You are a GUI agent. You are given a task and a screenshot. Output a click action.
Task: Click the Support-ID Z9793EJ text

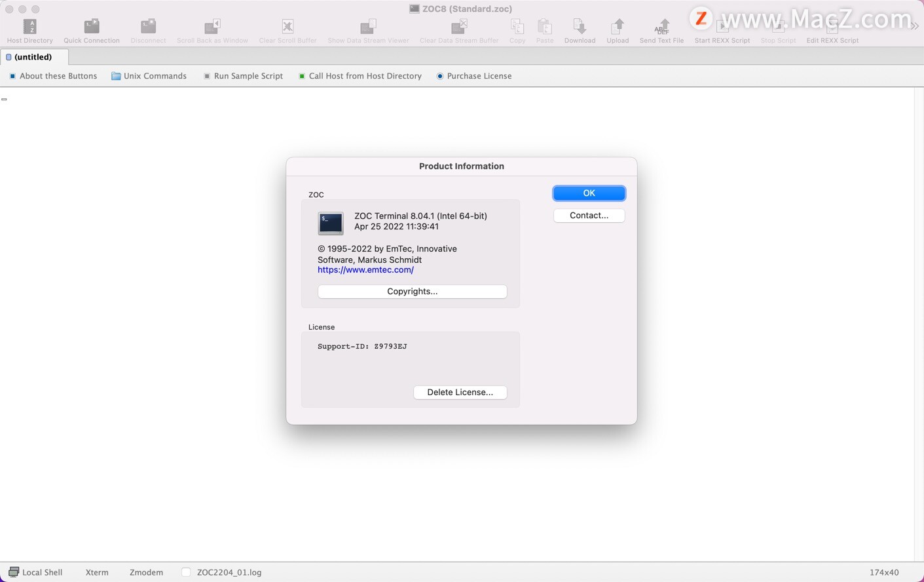pyautogui.click(x=362, y=347)
